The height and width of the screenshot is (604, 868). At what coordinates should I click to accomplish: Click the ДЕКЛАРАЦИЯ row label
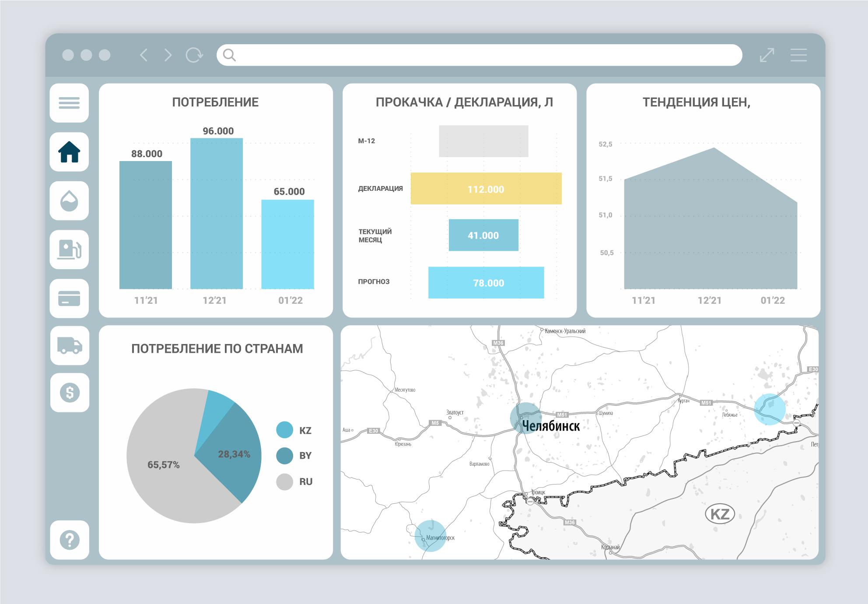[381, 189]
